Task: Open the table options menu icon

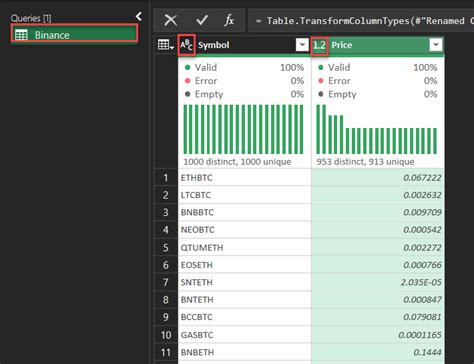Action: (x=166, y=45)
